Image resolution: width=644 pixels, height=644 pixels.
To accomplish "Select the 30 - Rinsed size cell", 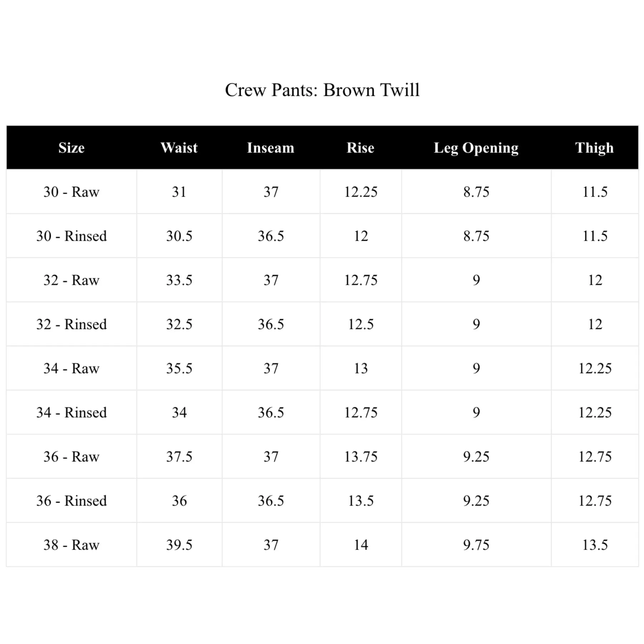I will click(x=72, y=236).
